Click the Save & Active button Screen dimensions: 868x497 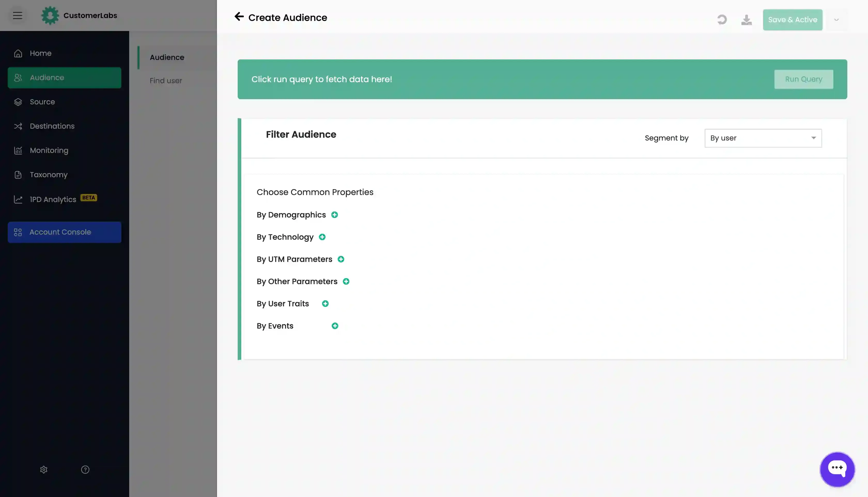click(793, 20)
